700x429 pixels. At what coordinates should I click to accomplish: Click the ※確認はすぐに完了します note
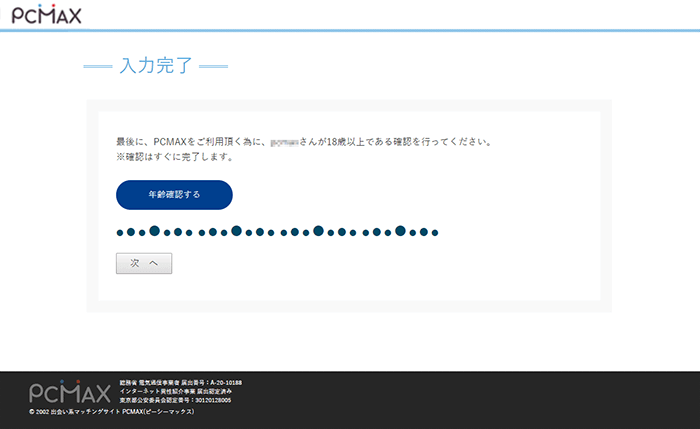[175, 157]
